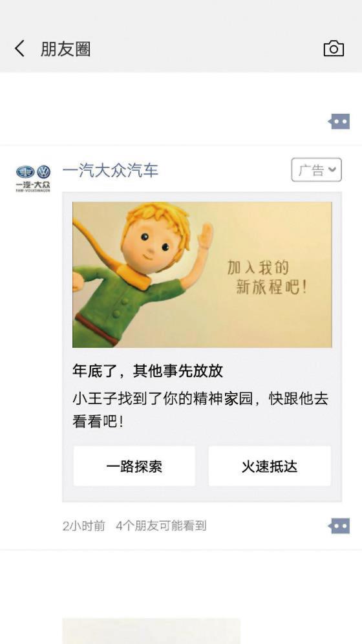Tap the 加入我的新旅程吧 text on image
The height and width of the screenshot is (644, 362).
(x=267, y=277)
